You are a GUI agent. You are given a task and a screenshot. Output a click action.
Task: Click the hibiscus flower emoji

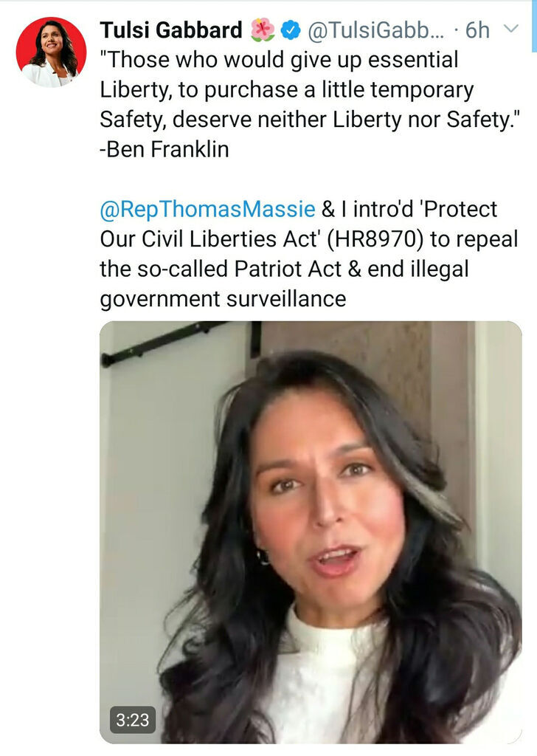tap(262, 30)
